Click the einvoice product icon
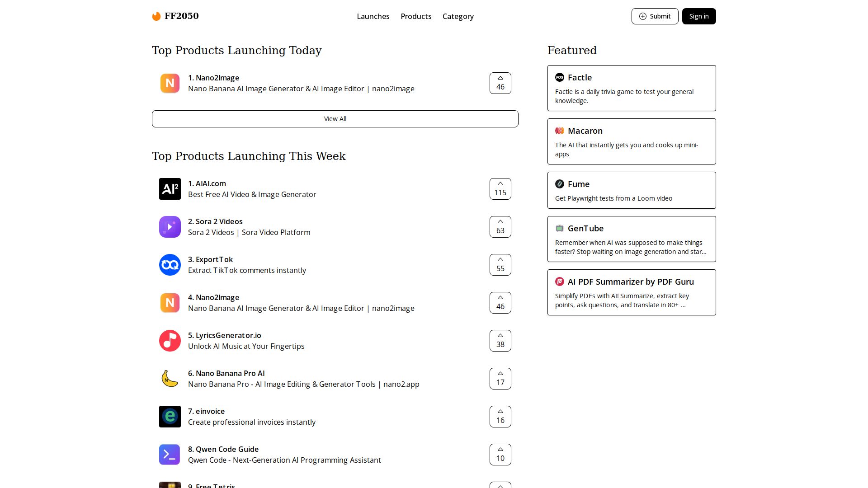The height and width of the screenshot is (488, 868). click(170, 417)
